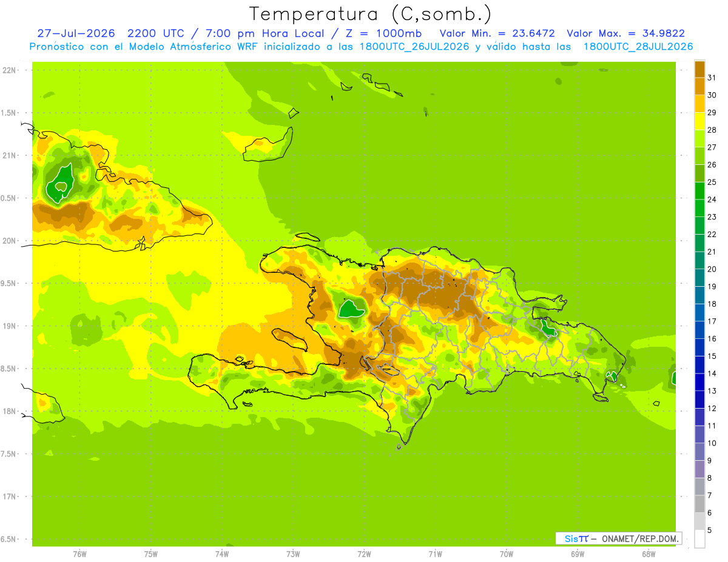Click longitude axis label "69W"
Image resolution: width=728 pixels, height=562 pixels.
point(577,554)
